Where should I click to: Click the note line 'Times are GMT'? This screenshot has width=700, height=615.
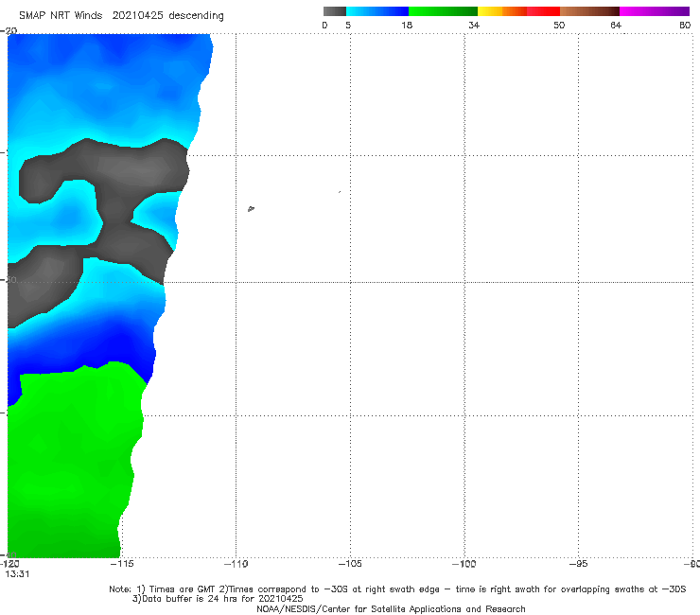(176, 589)
